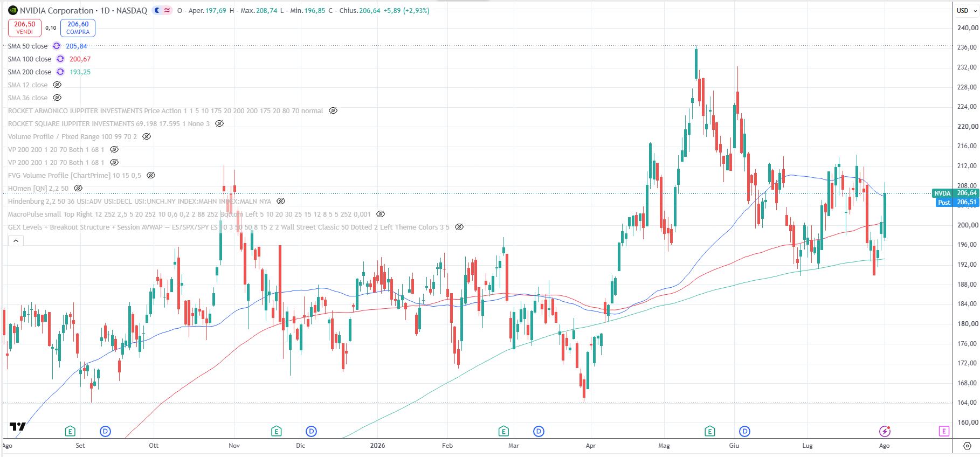This screenshot has width=980, height=457.
Task: Click the refresh icon beside SMA 200 close
Action: [60, 72]
